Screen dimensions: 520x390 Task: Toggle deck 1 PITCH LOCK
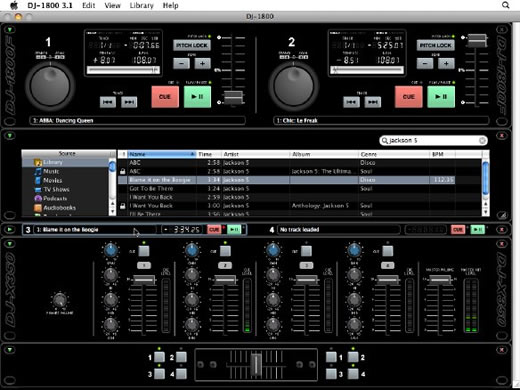tap(192, 45)
